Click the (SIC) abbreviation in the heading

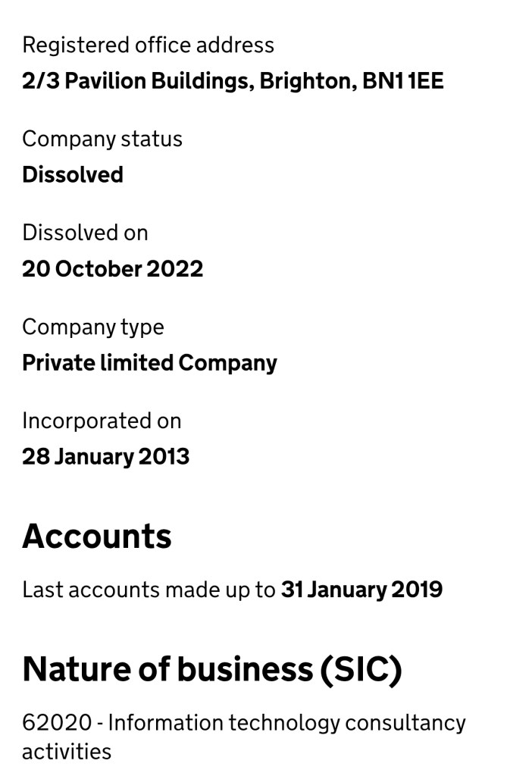click(x=360, y=669)
